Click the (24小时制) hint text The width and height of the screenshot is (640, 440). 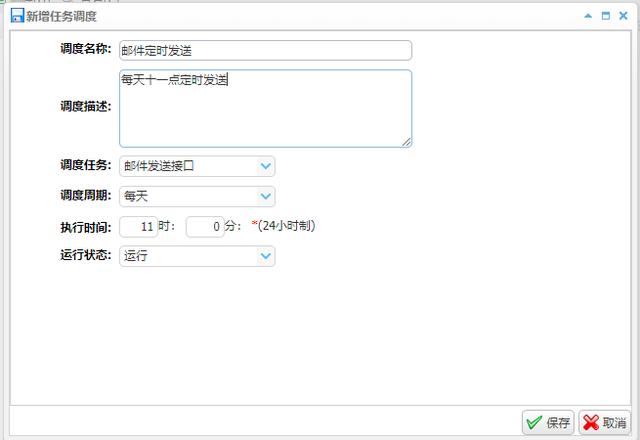coord(286,225)
